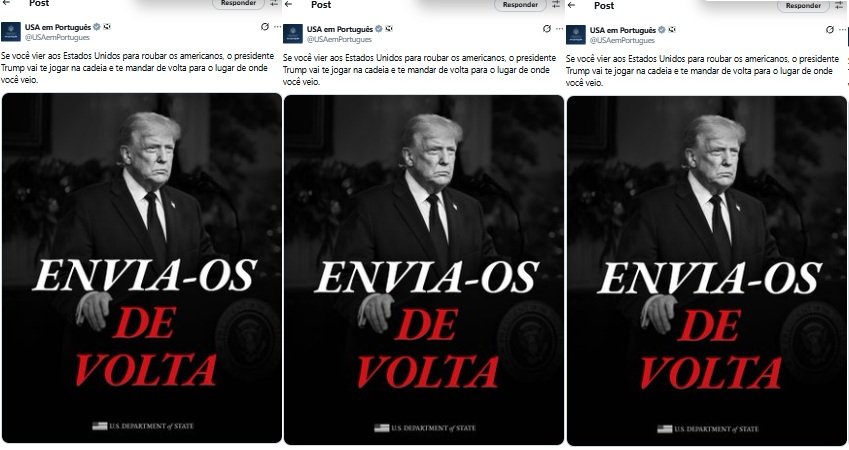Open the ENVIA-OS DE VOLTA image in rightmost post
The width and height of the screenshot is (849, 450).
[x=707, y=271]
